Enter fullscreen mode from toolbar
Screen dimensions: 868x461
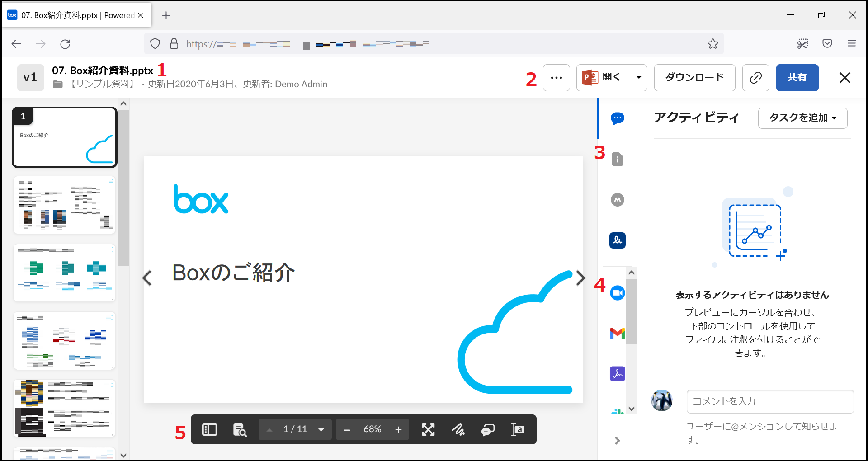point(428,429)
